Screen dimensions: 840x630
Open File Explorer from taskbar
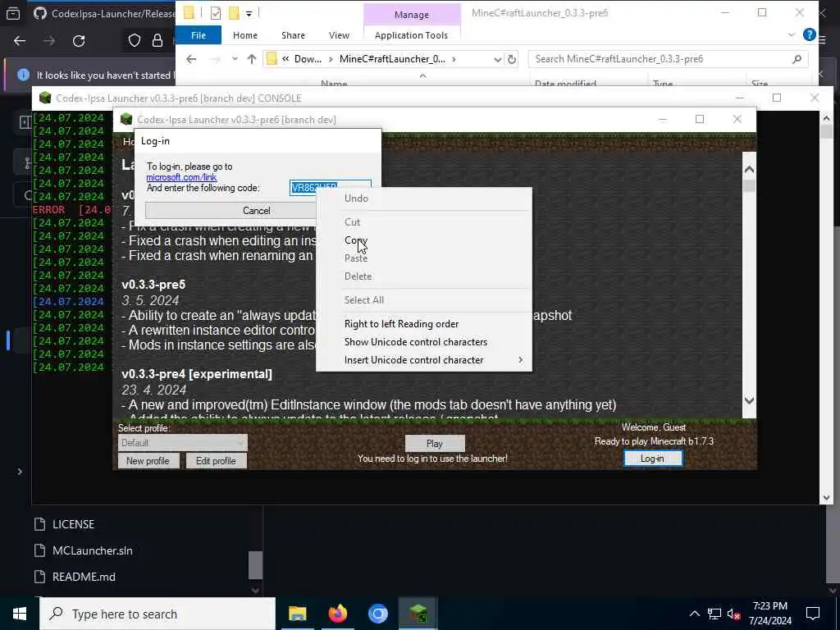pos(297,614)
